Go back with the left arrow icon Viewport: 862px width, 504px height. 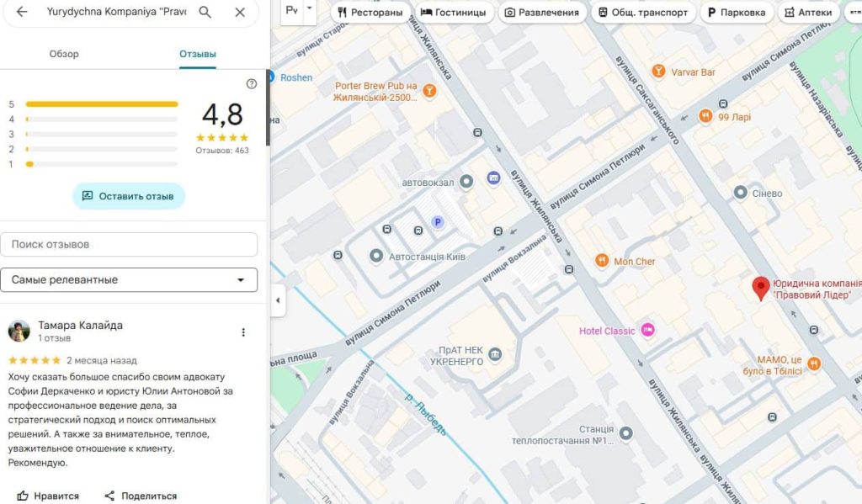coord(21,12)
